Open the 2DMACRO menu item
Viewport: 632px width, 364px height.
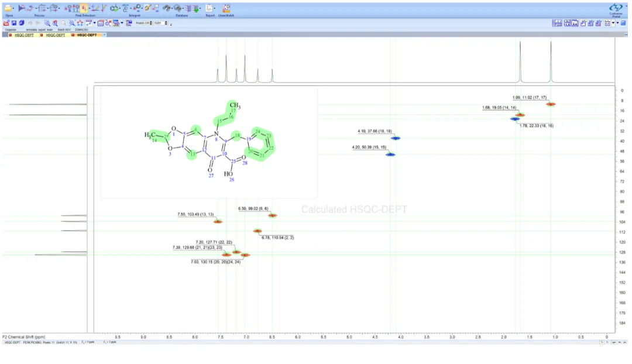tap(81, 29)
